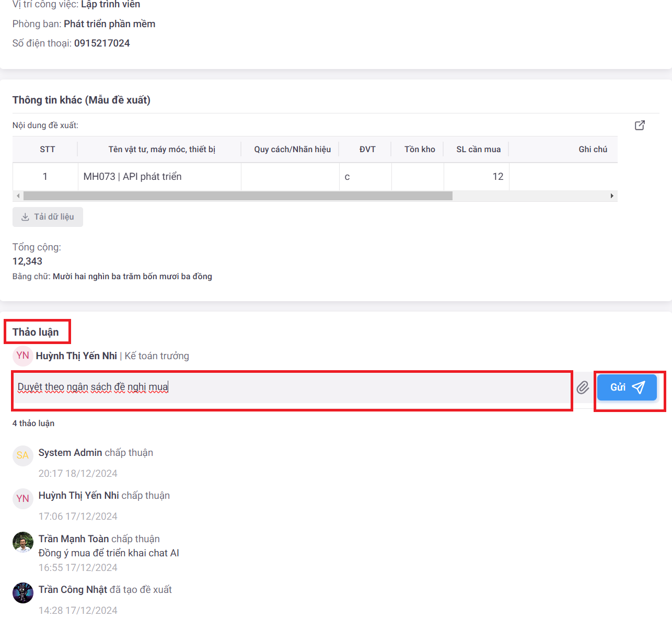The image size is (672, 629).
Task: Click the horizontal scrollbar thumb of table
Action: (x=238, y=196)
